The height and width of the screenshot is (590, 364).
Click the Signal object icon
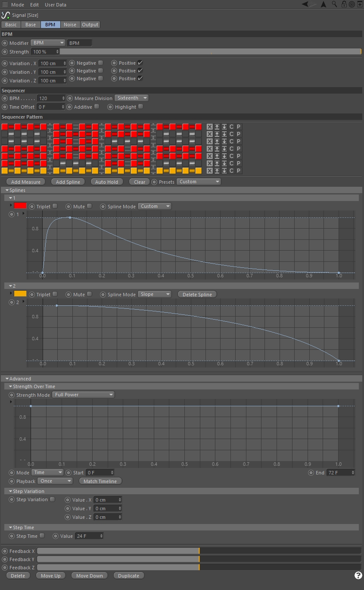tap(6, 15)
